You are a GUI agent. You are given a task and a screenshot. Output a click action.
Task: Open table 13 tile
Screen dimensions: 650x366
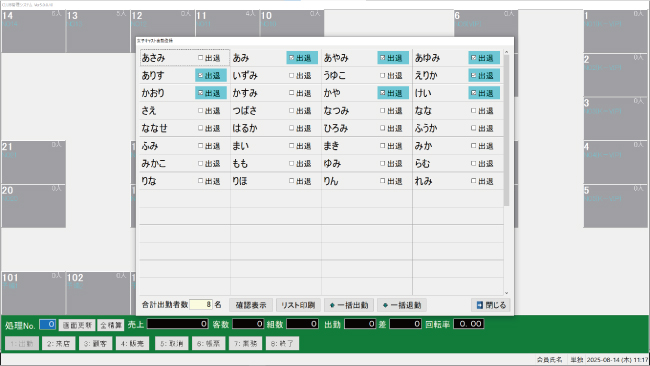(x=98, y=32)
